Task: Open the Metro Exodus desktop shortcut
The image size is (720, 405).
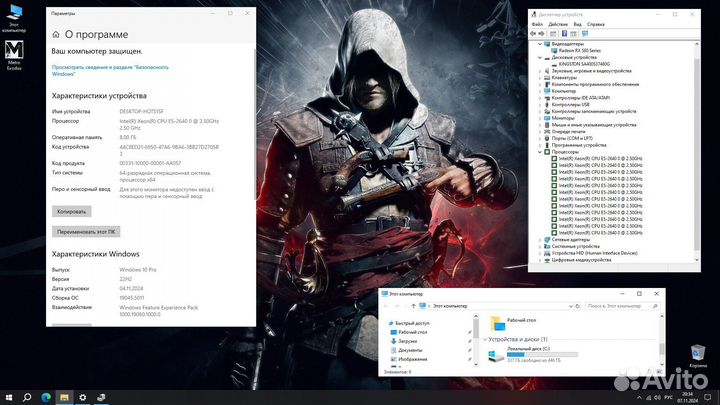Action: tap(15, 52)
